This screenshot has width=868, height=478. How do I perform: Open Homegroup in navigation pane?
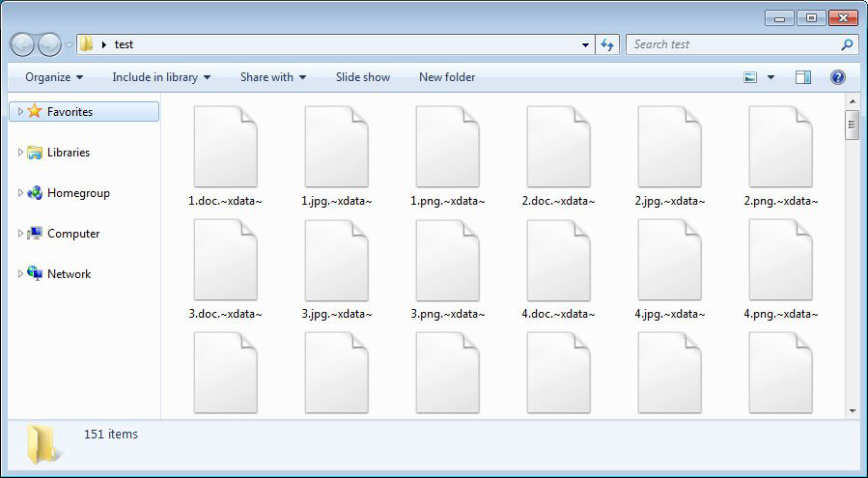[78, 193]
